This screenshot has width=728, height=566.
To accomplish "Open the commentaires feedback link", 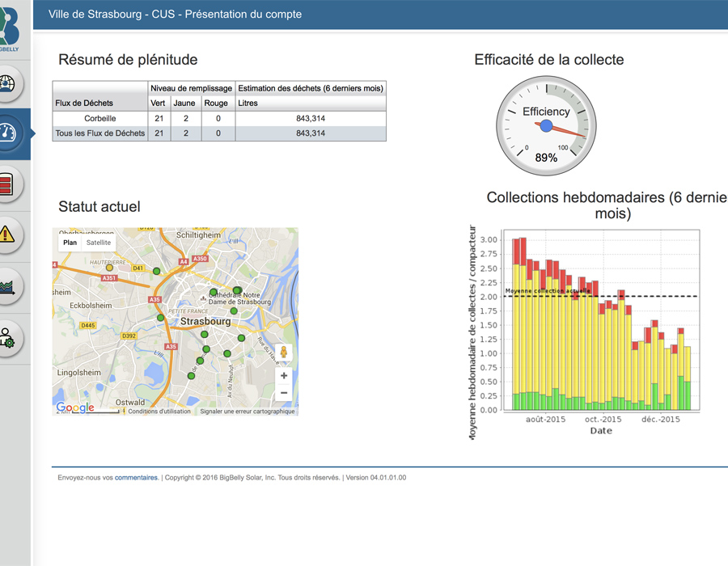I will click(136, 478).
